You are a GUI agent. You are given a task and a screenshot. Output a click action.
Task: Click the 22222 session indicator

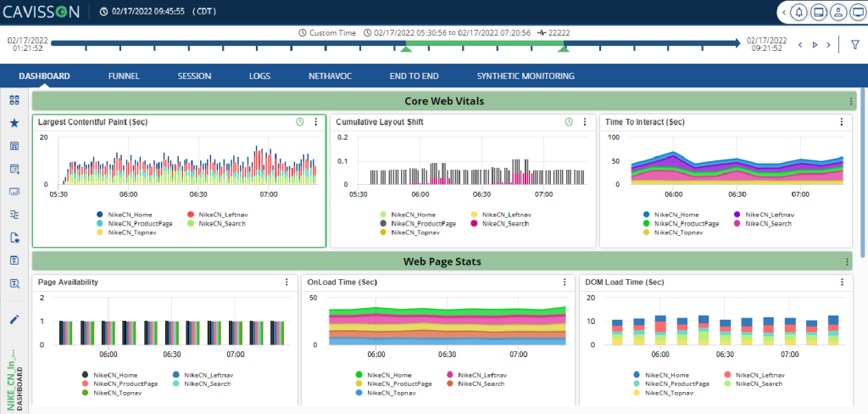tap(553, 33)
